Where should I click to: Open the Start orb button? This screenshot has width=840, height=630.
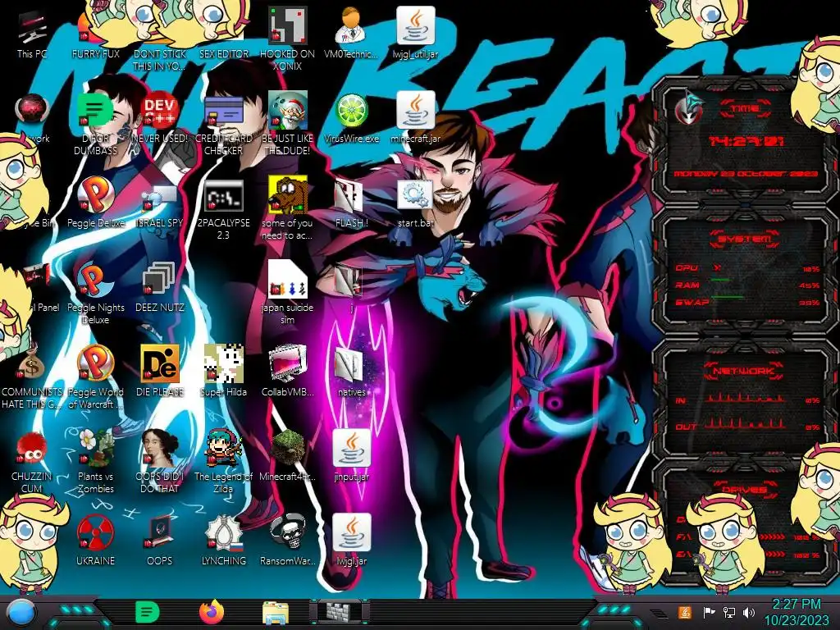tap(21, 613)
